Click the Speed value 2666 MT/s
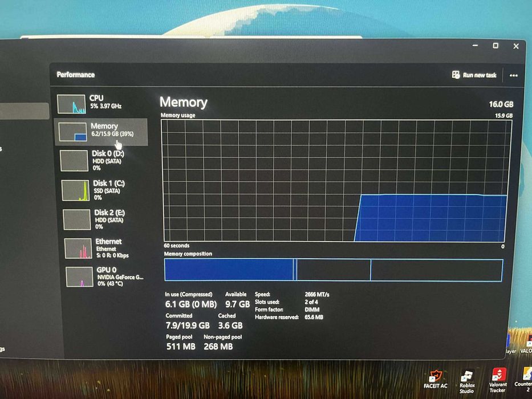The height and width of the screenshot is (399, 532). [317, 294]
